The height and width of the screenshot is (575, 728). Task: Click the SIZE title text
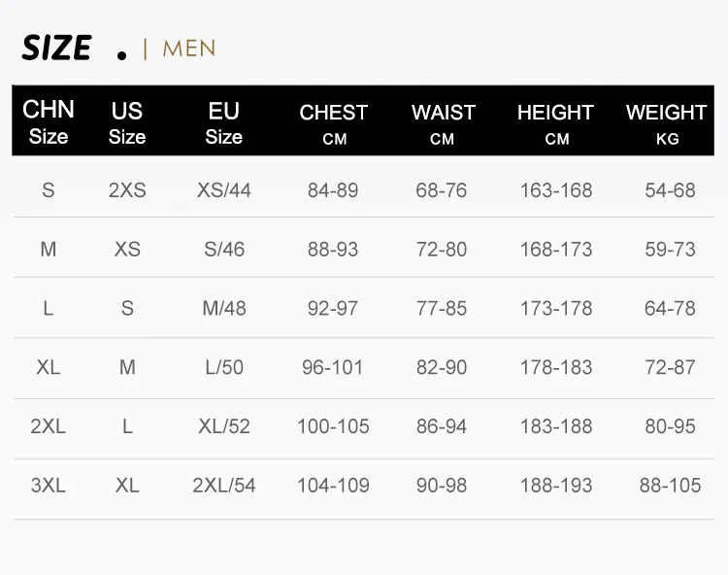[x=56, y=48]
